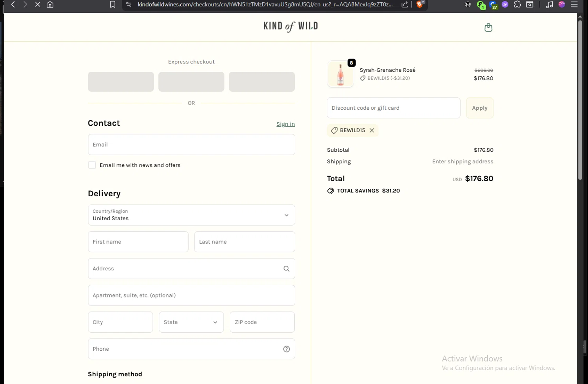Screen dimensions: 588x384
Task: Click the Syrah-Grenache Rosé bottle thumbnail
Action: [x=340, y=74]
